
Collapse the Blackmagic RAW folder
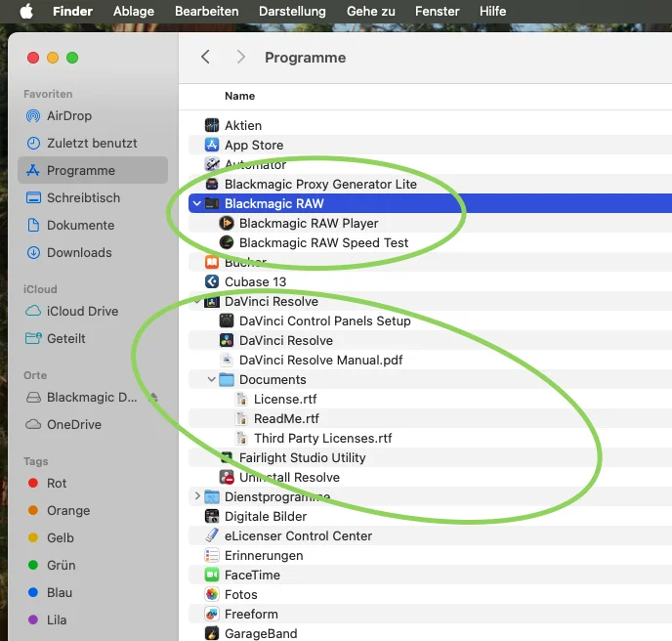click(196, 203)
